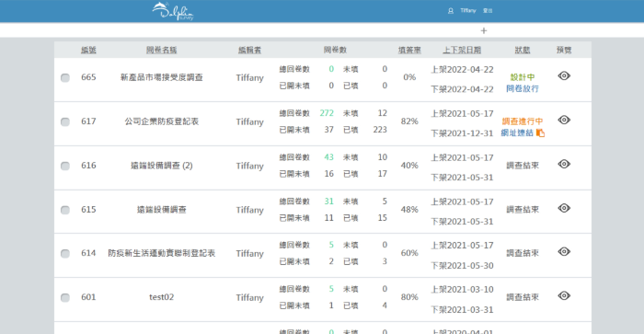
Task: Click the 上架2021-03-10 date
Action: coord(462,289)
